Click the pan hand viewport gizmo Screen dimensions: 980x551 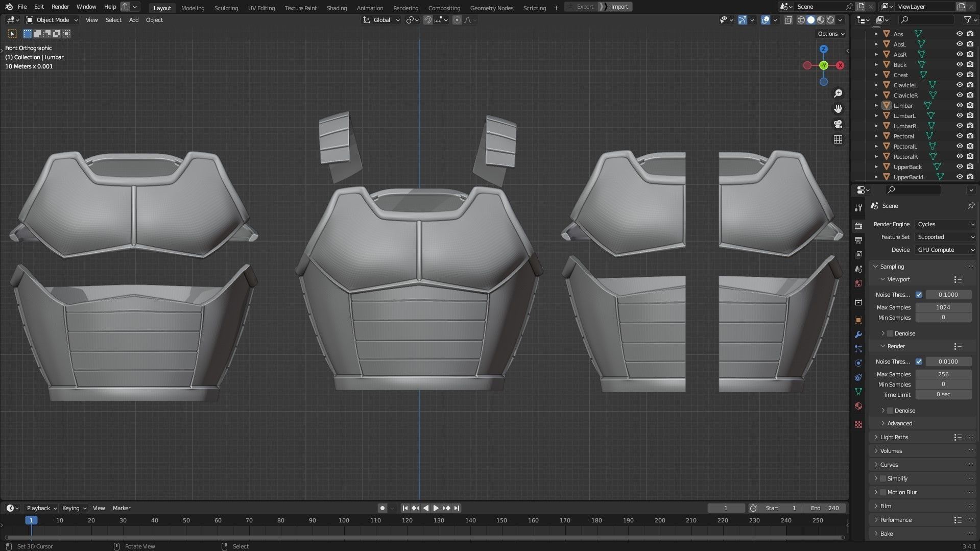[x=838, y=109]
